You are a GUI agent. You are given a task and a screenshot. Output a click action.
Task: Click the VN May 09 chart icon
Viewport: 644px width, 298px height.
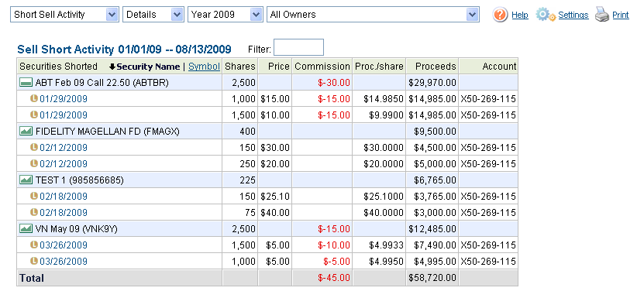(26, 229)
